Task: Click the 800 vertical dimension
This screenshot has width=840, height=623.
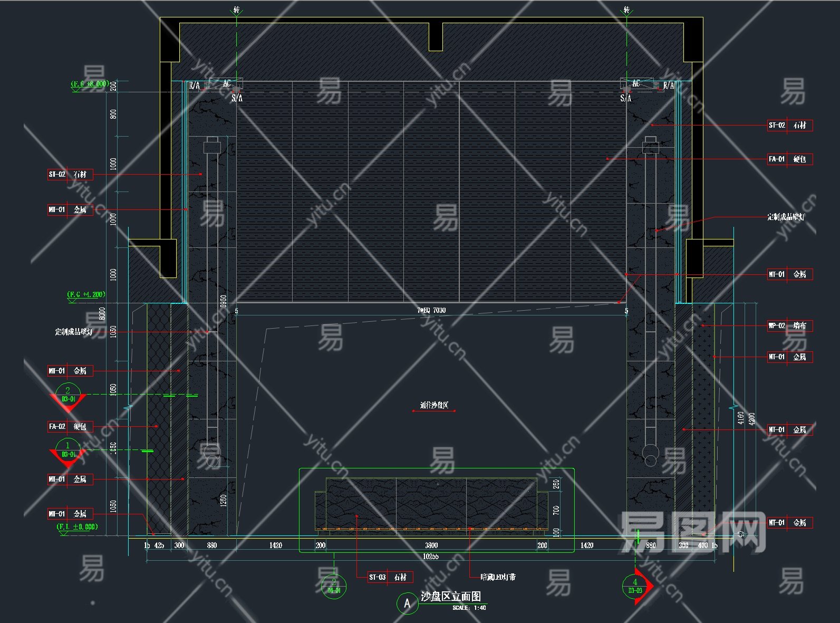Action: (x=113, y=114)
